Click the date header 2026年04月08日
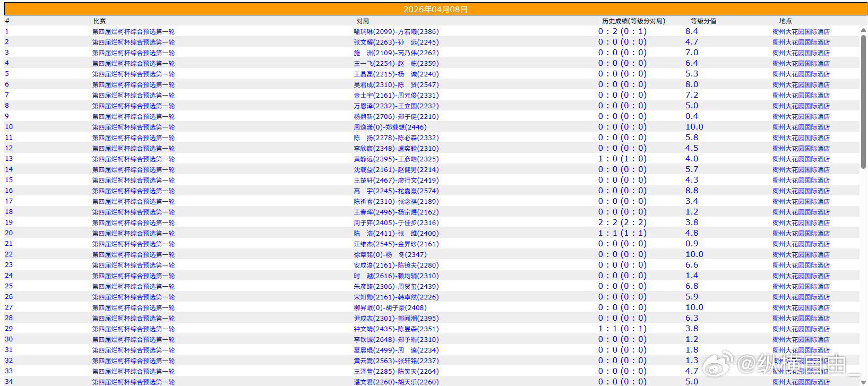The width and height of the screenshot is (868, 386). click(435, 10)
